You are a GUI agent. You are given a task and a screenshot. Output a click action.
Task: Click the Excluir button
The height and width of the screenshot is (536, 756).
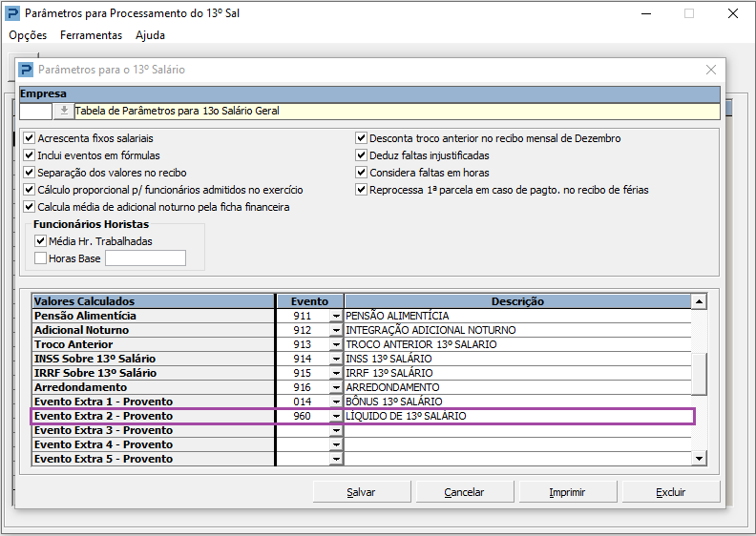[670, 492]
